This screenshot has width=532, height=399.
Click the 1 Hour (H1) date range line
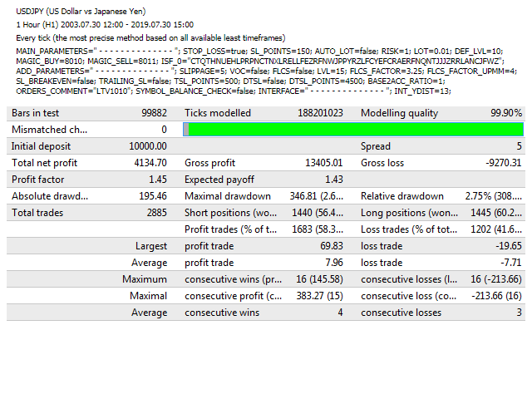pos(105,25)
